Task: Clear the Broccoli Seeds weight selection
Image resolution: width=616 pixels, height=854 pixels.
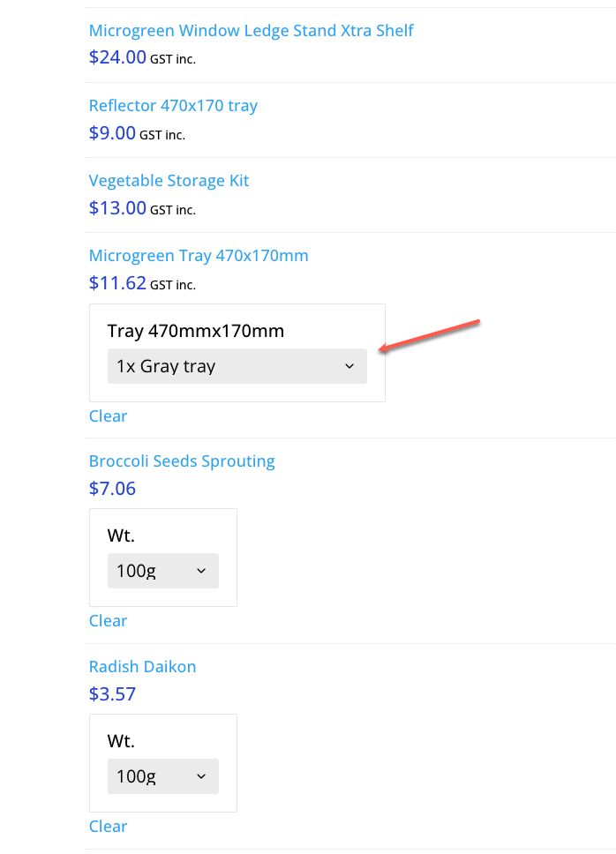Action: (108, 621)
